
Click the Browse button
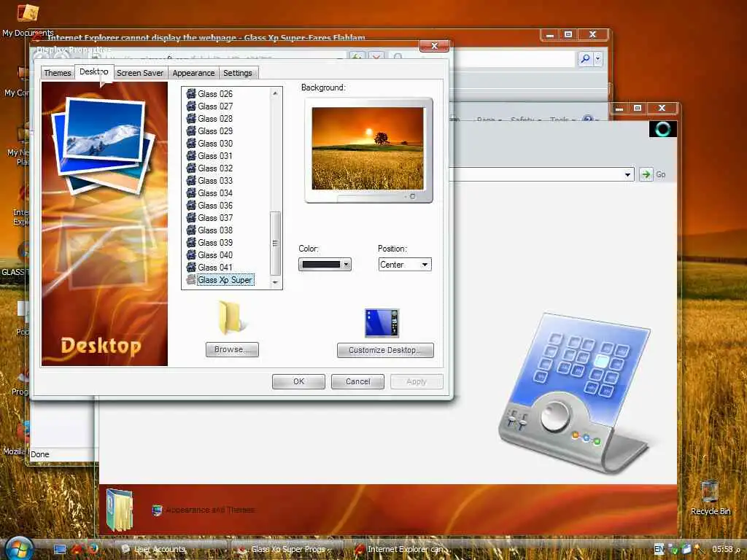pyautogui.click(x=232, y=349)
